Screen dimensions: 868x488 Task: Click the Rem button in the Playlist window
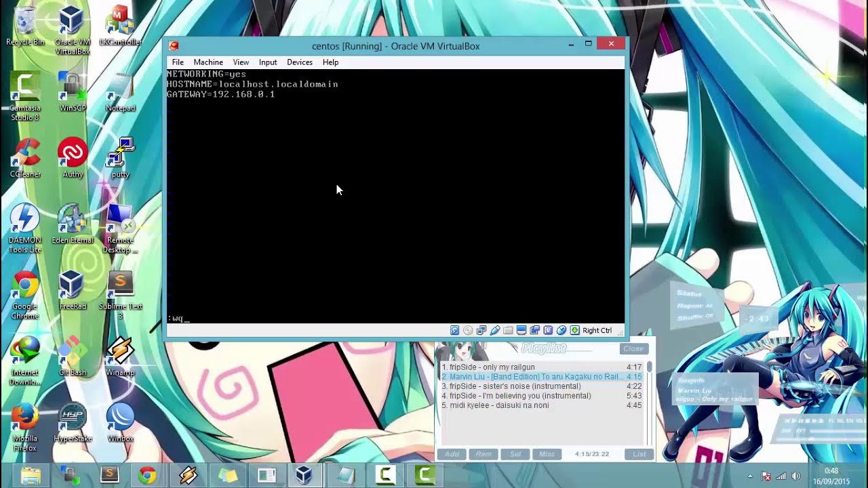point(484,454)
